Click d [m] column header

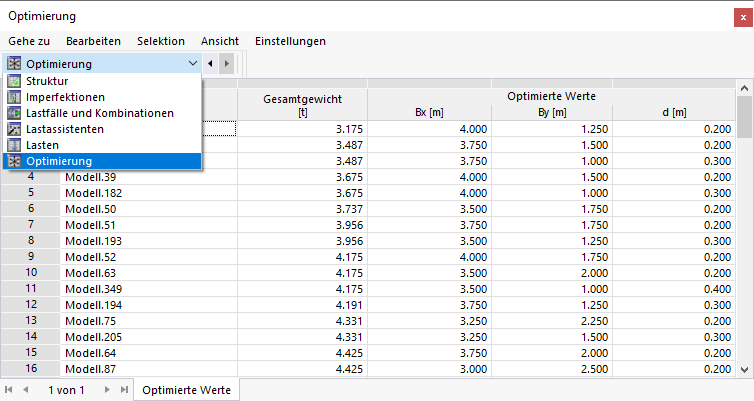click(674, 113)
